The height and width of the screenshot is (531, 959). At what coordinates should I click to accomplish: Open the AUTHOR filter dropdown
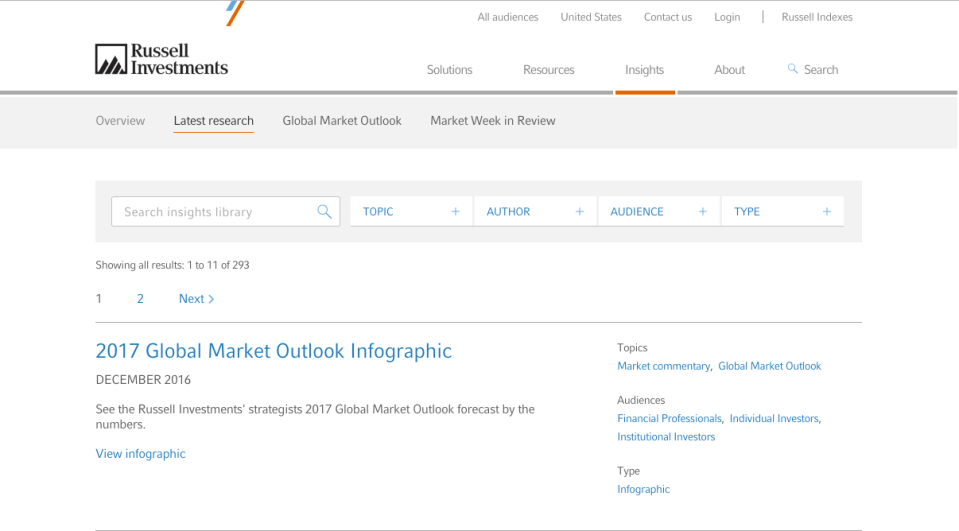[534, 211]
